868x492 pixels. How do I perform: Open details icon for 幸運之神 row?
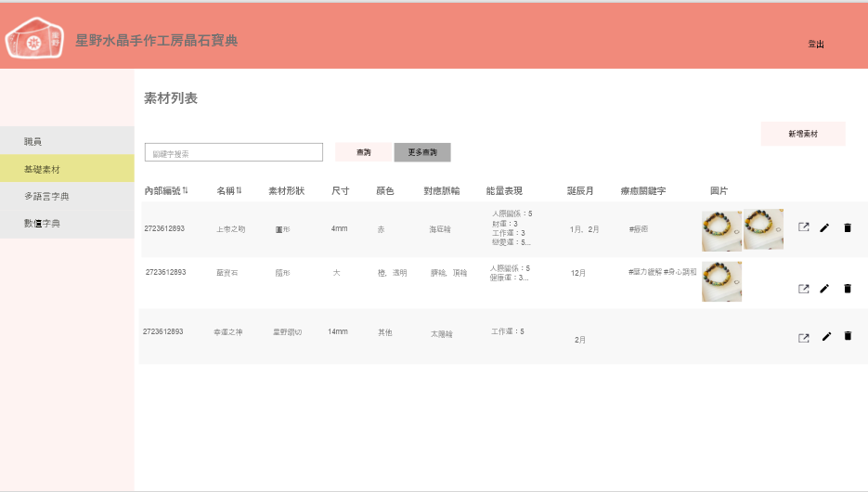tap(804, 337)
